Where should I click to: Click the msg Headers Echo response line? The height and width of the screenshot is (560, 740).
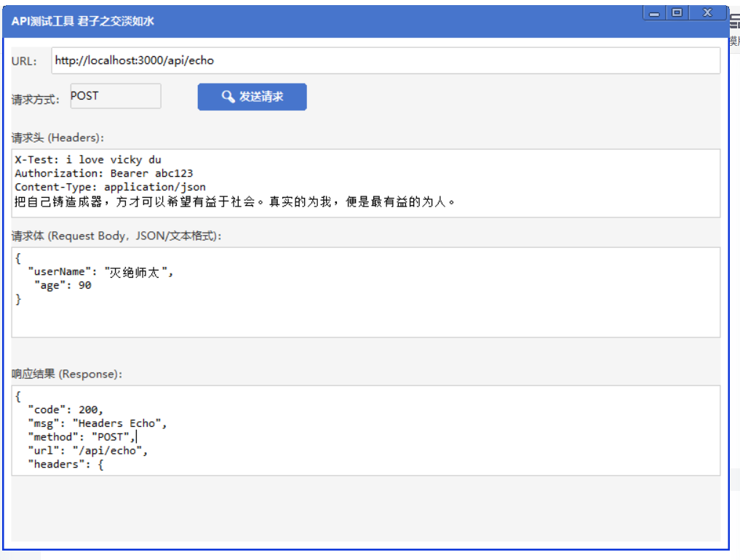(98, 423)
